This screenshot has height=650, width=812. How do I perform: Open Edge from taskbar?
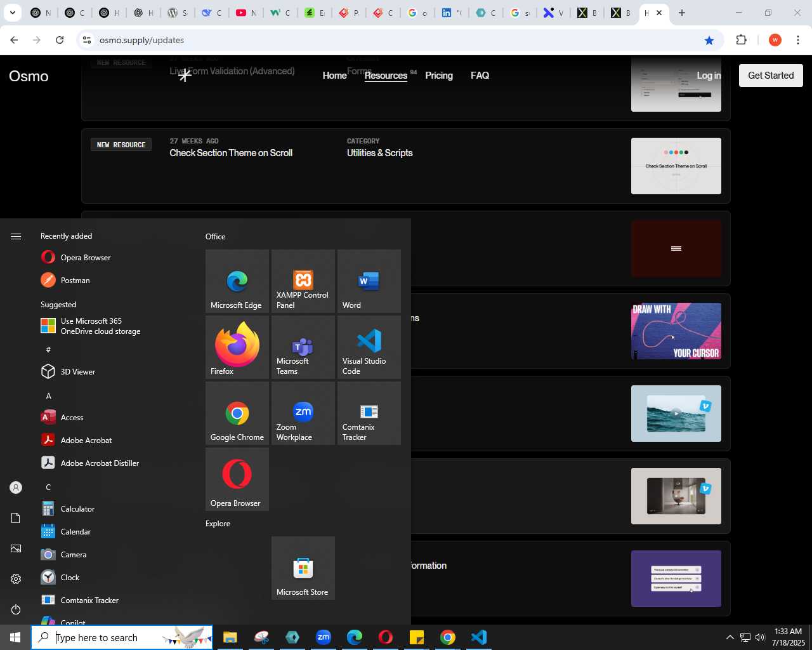355,637
